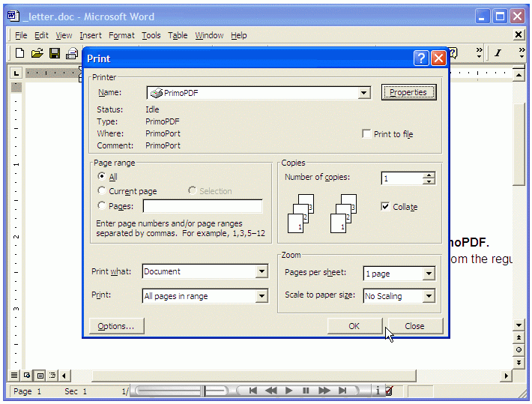Increase number of copies with up arrow
The width and height of the screenshot is (532, 404).
[x=429, y=175]
